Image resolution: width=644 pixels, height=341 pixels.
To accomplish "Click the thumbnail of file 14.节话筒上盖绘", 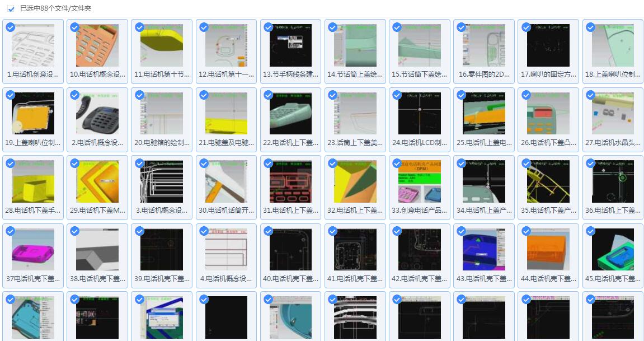I will (x=355, y=45).
